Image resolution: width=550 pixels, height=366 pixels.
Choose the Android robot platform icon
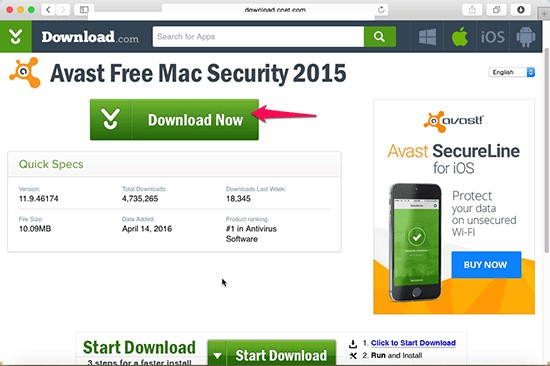[525, 37]
